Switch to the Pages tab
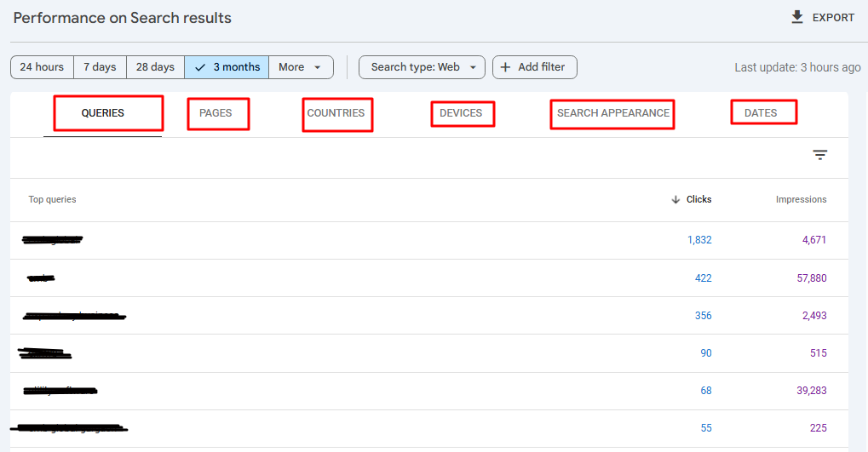 pyautogui.click(x=216, y=113)
